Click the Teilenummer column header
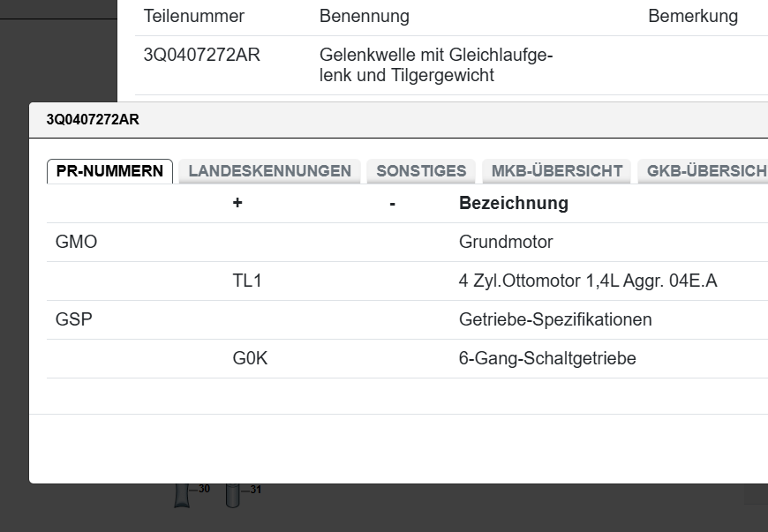 click(196, 16)
